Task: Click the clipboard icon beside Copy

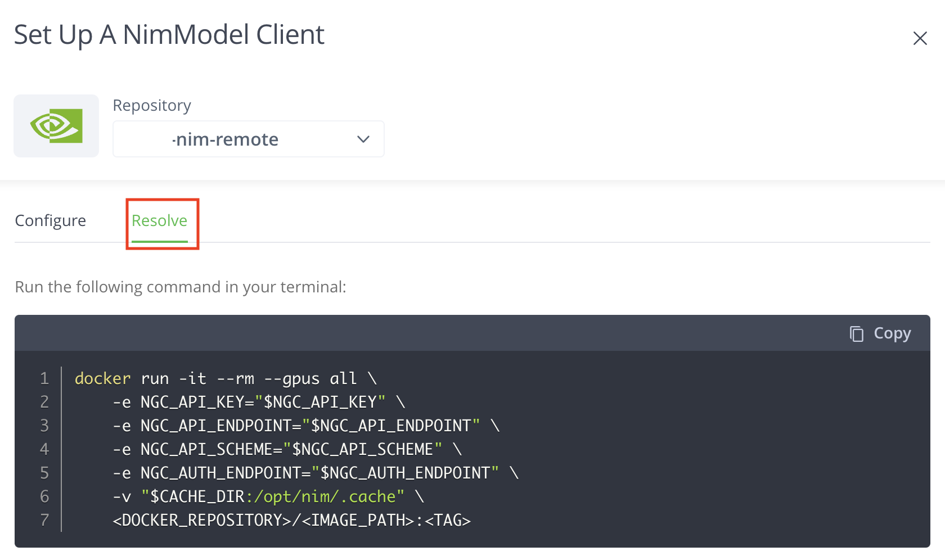Action: 856,333
